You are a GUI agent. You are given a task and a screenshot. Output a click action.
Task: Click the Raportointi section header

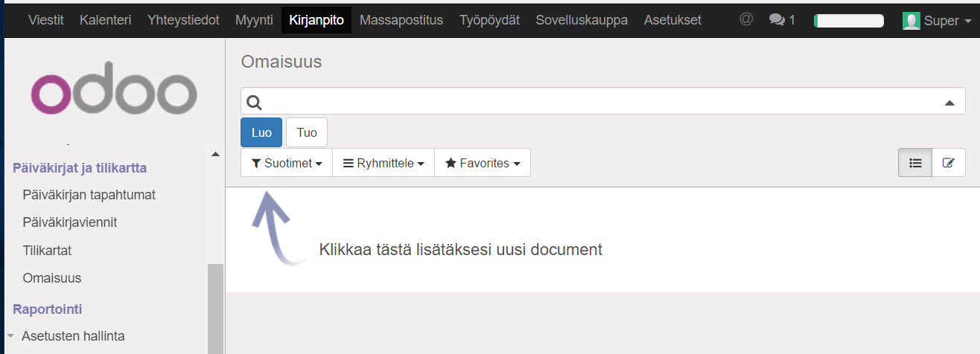tap(48, 309)
